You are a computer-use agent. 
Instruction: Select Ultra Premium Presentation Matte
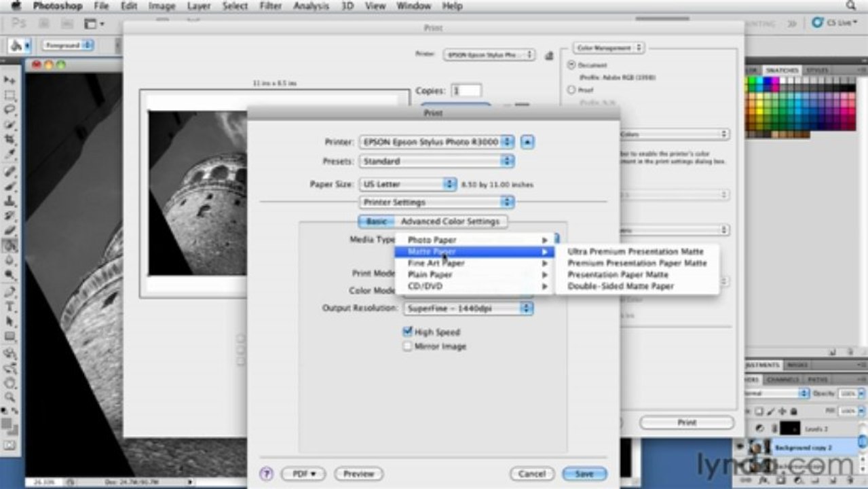tap(637, 251)
